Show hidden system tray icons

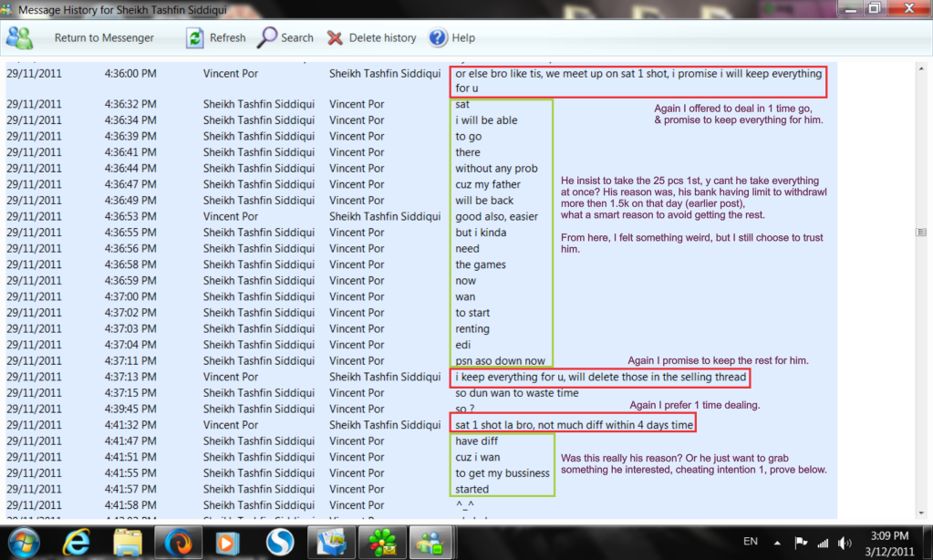776,542
